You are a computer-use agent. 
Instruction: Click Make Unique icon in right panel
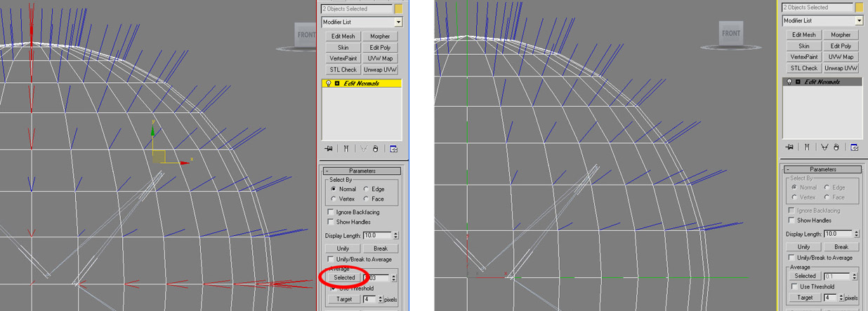(x=824, y=147)
